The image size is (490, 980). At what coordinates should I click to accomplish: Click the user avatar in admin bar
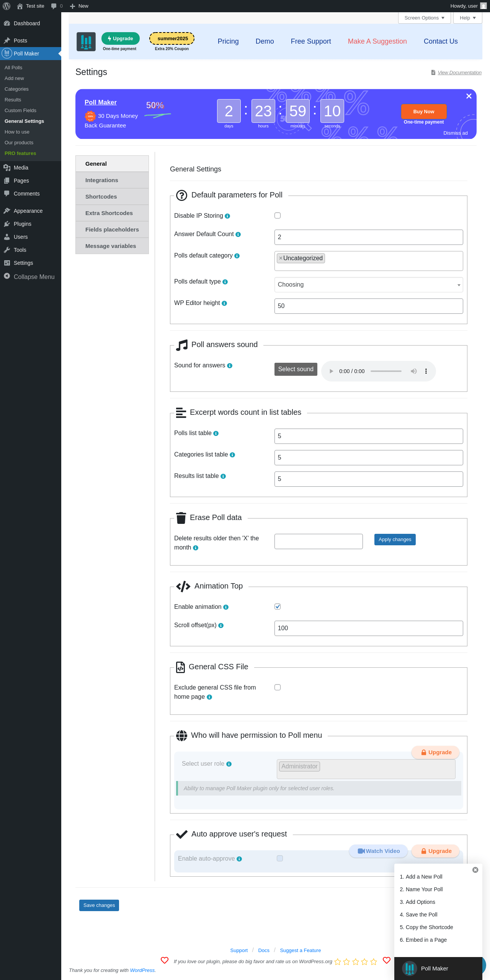[x=483, y=6]
